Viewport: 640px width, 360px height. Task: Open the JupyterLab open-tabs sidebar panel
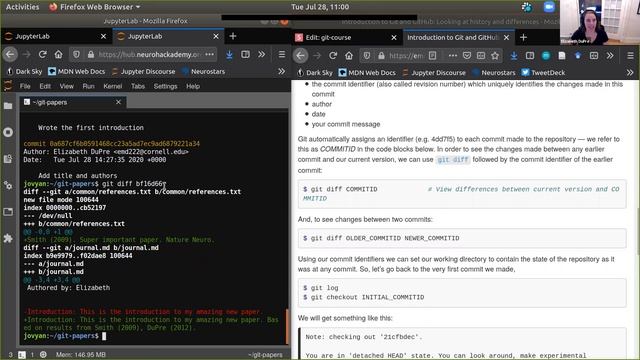[x=8, y=211]
